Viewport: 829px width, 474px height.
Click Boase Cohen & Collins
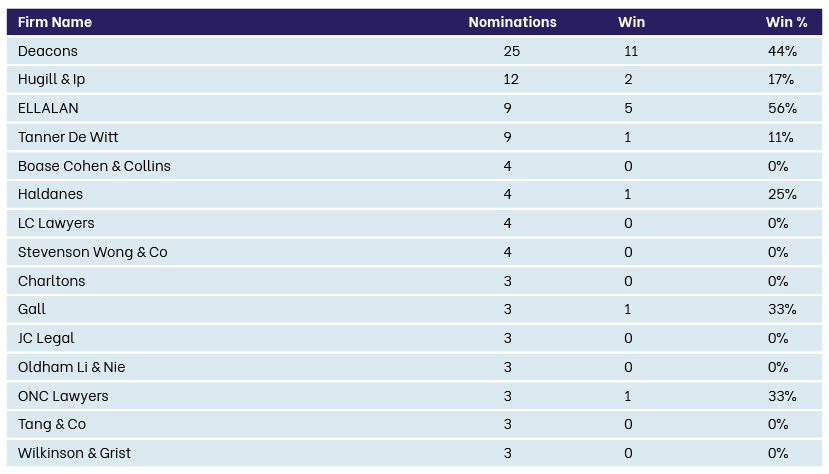click(94, 166)
